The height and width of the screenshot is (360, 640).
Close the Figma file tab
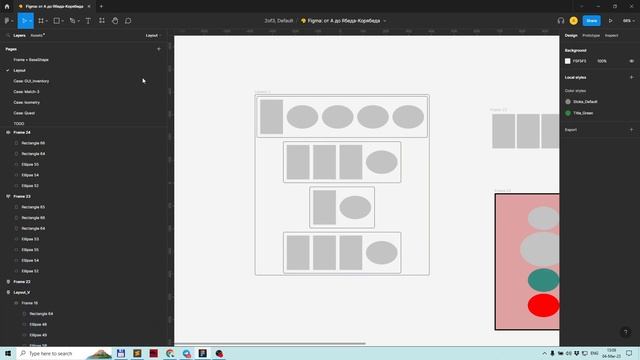coord(89,7)
